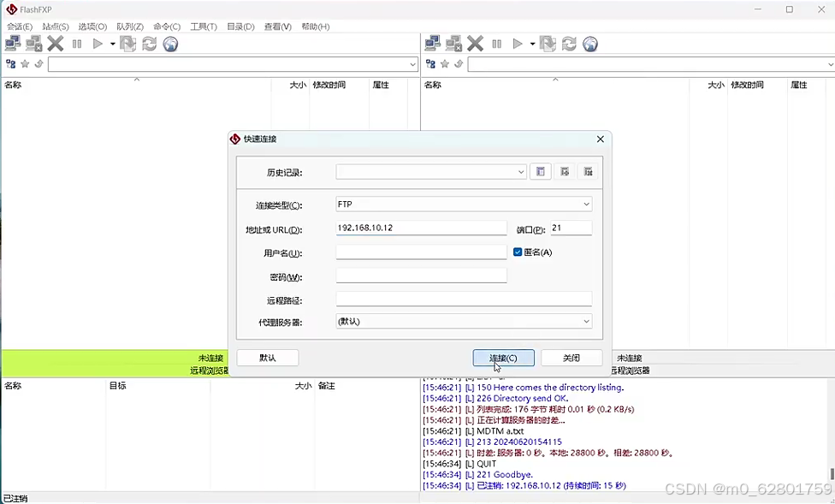Click the Connect computers icon in left pane toolbar

click(13, 44)
